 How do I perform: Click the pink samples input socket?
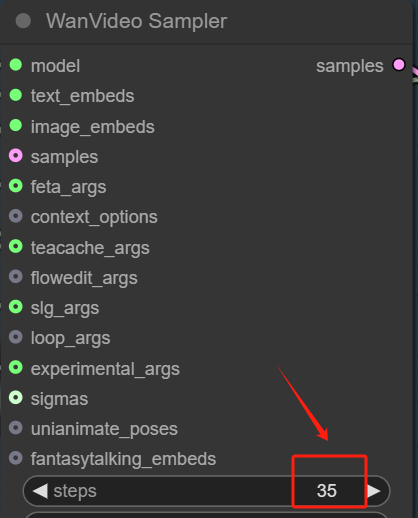16,156
